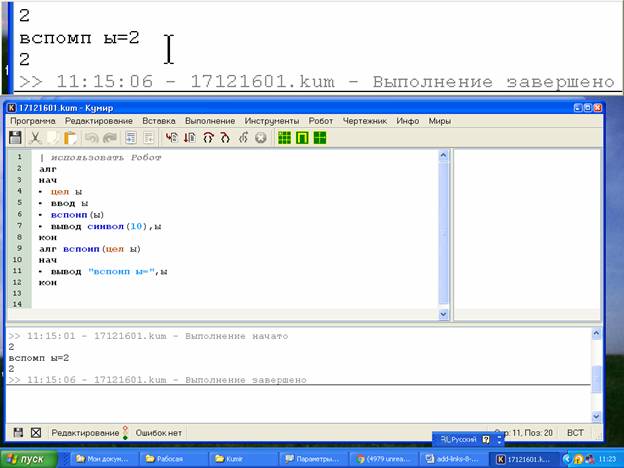
Task: Click the Редактирование mode label in the status bar
Action: click(x=85, y=433)
